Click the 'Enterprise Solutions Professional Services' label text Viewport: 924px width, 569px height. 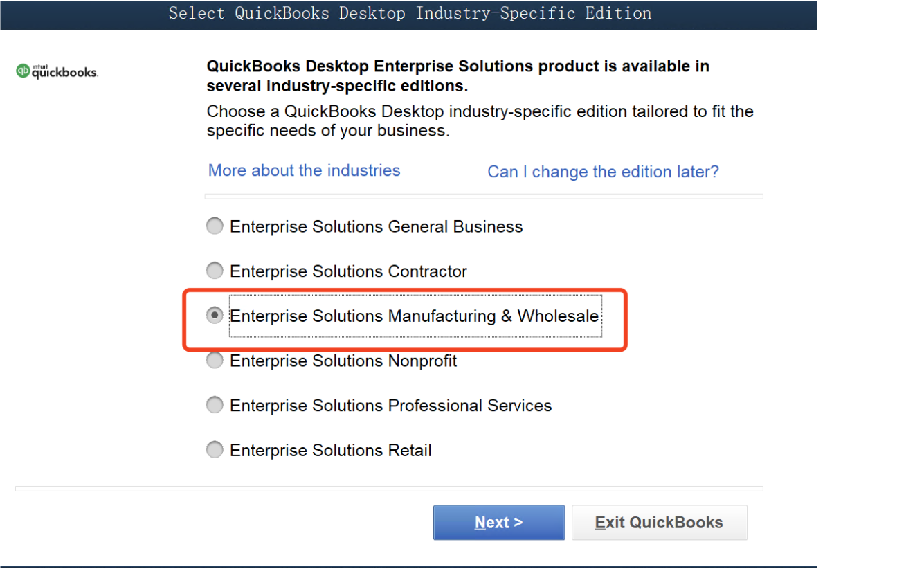(390, 406)
